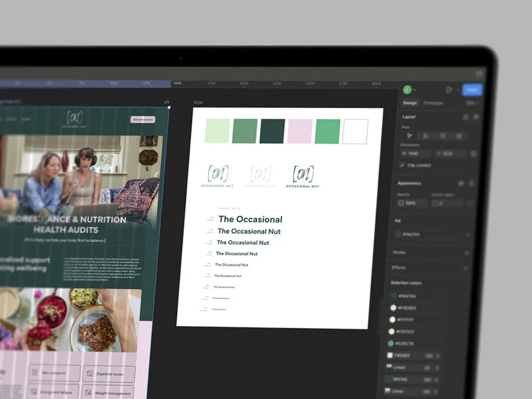Add an effect with the plus icon
The height and width of the screenshot is (399, 532).
[x=466, y=268]
